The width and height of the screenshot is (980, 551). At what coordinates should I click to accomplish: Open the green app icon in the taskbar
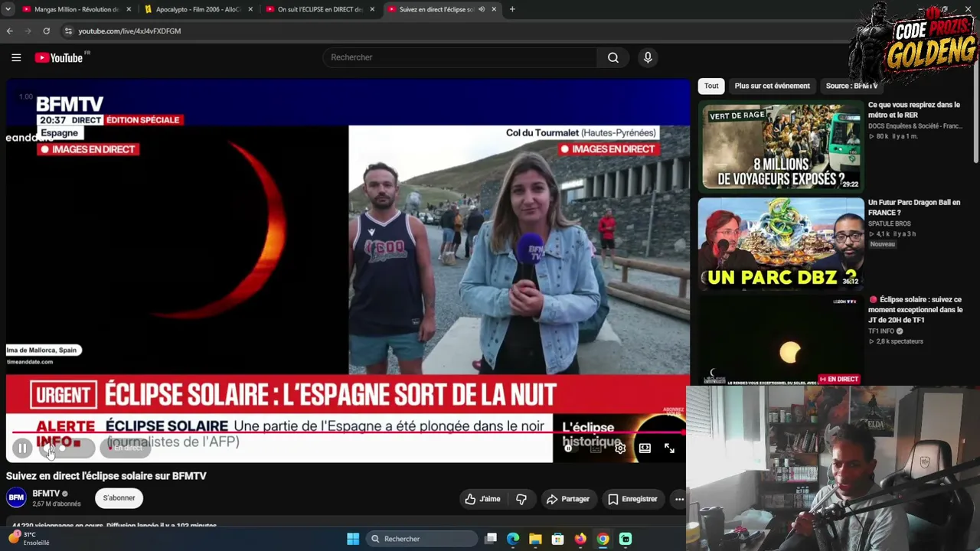(x=626, y=539)
